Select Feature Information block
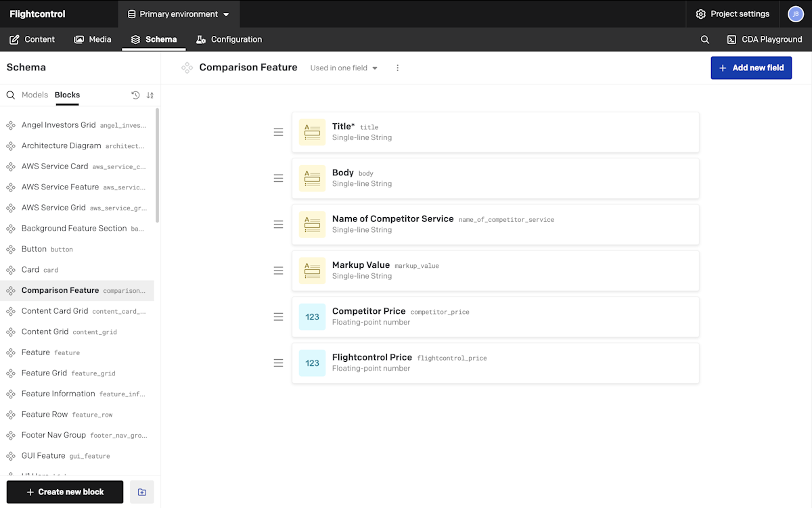The width and height of the screenshot is (812, 508). coord(77,394)
